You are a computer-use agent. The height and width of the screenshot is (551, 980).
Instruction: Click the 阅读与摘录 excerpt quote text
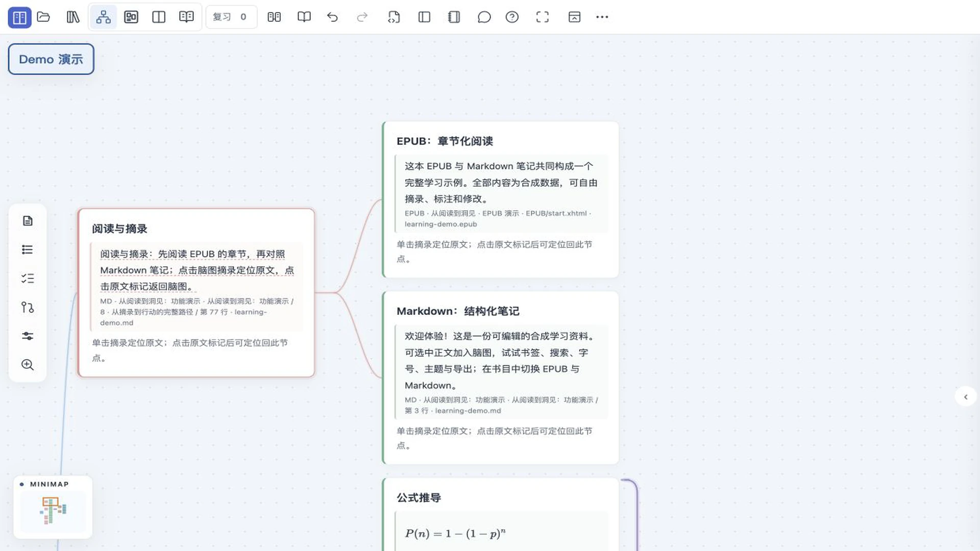(197, 270)
